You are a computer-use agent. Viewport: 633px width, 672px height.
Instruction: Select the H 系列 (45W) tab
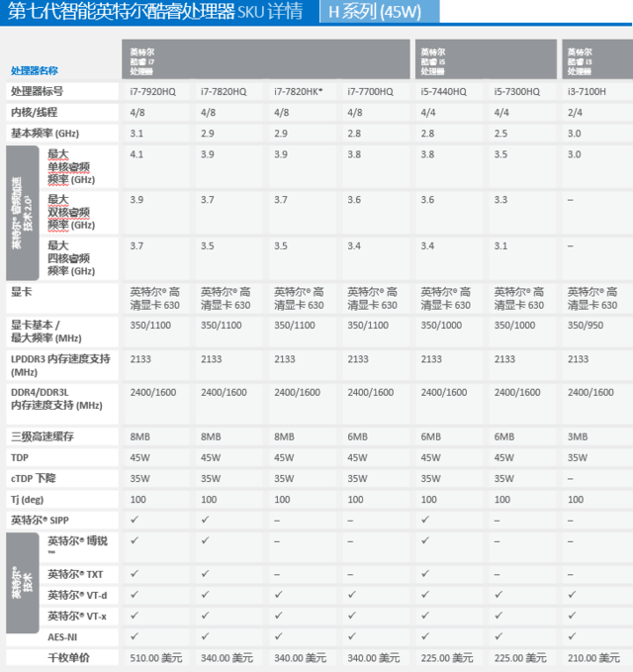point(380,12)
